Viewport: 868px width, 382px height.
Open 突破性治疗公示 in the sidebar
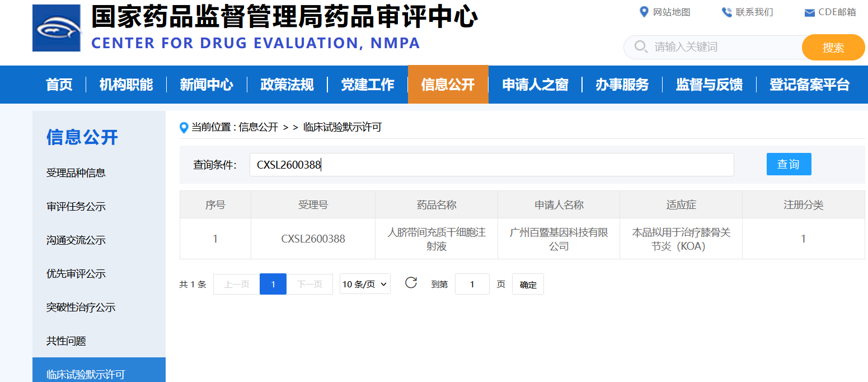click(x=81, y=307)
